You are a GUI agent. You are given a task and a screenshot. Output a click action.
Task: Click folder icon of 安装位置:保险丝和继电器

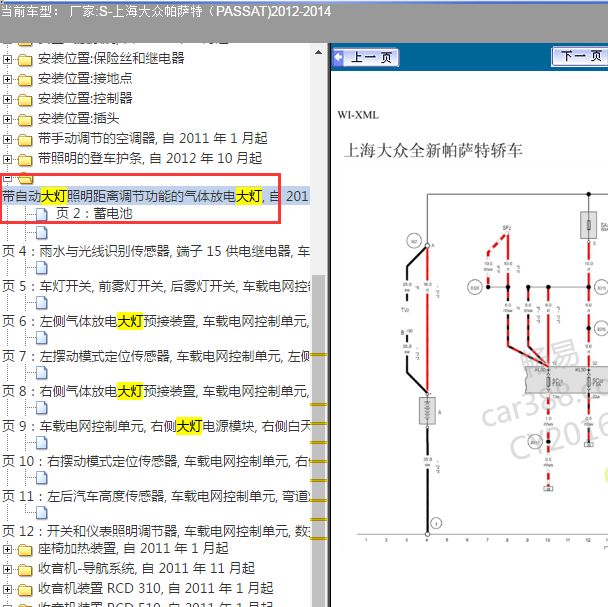click(x=25, y=60)
